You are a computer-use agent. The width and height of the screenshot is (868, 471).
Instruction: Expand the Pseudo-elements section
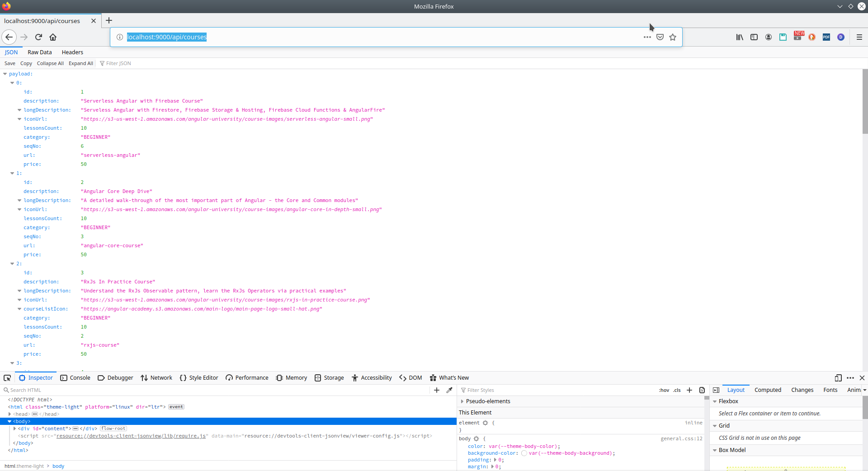tap(462, 401)
